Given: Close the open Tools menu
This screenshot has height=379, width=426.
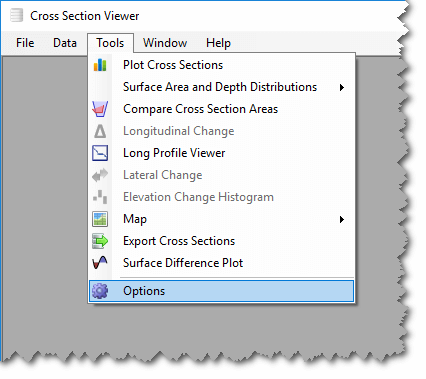Looking at the screenshot, I should tap(110, 43).
